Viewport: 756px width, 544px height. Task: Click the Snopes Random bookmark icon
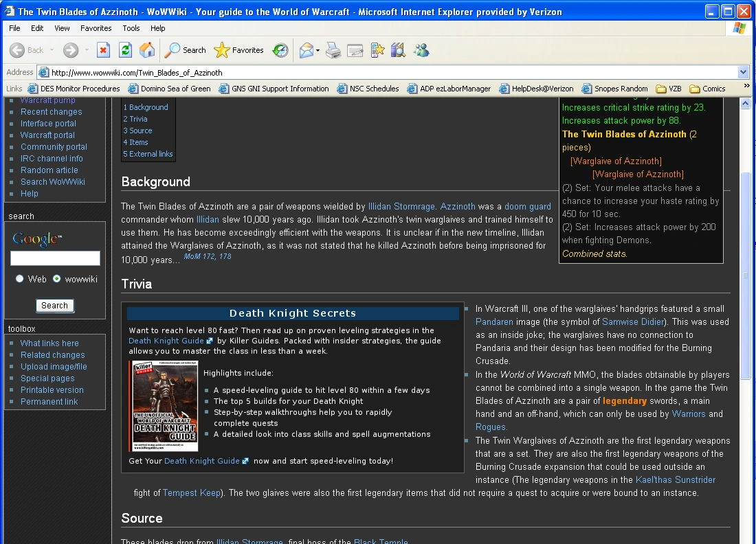pos(587,89)
